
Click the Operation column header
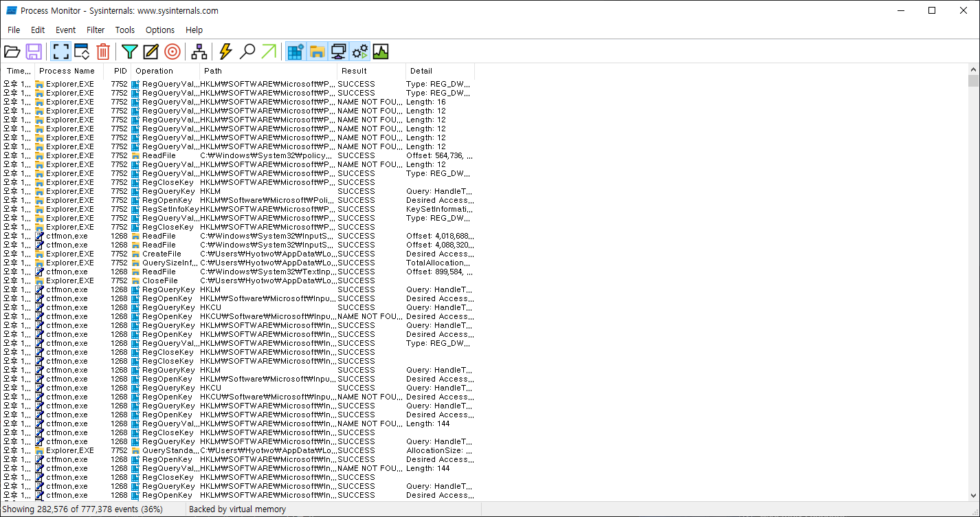coord(165,71)
